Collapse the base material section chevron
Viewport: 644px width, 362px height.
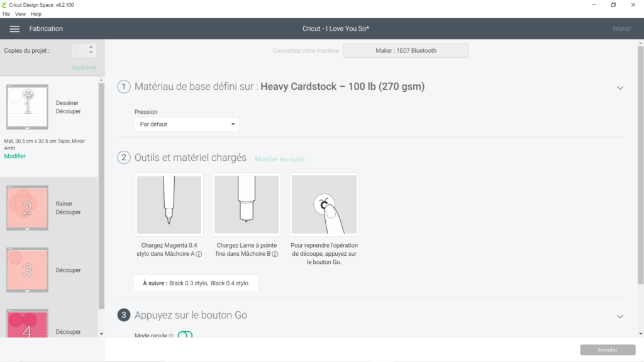(x=620, y=87)
